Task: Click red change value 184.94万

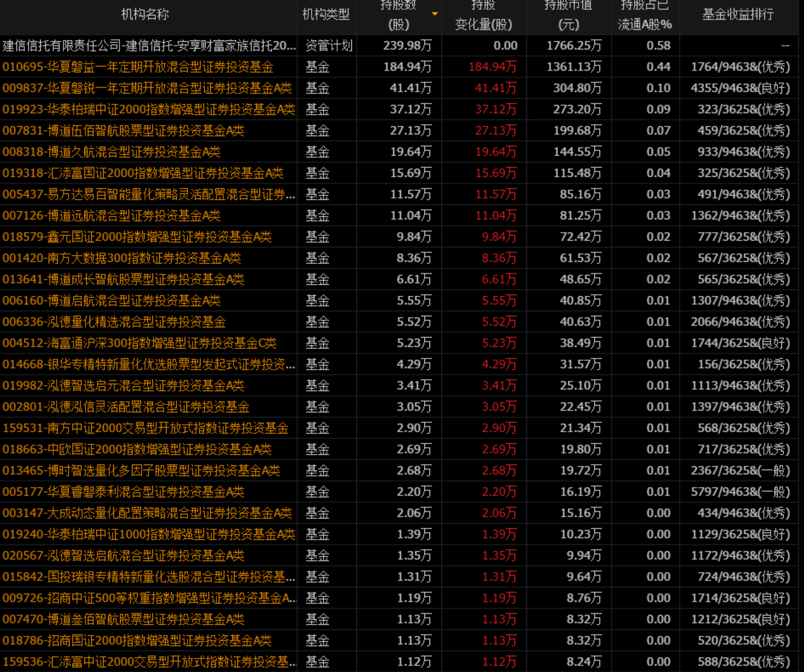Action: coord(492,67)
